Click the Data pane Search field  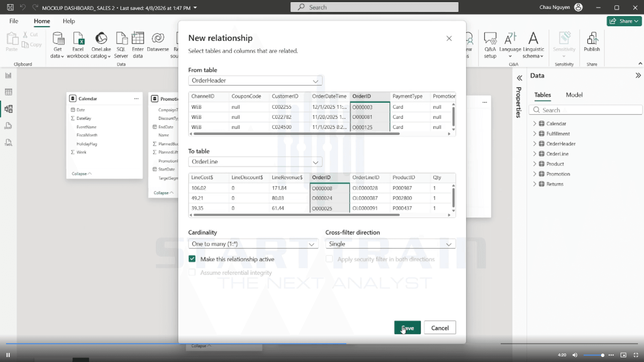pyautogui.click(x=586, y=110)
